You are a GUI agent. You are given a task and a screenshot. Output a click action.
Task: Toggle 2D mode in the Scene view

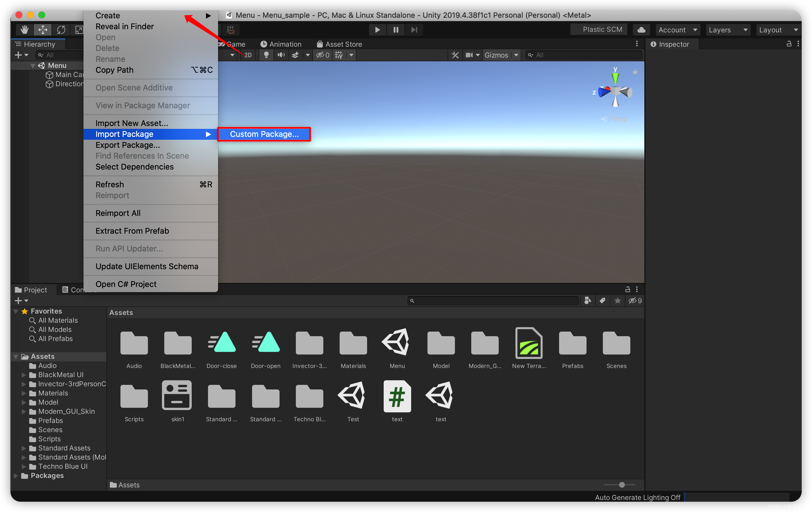pyautogui.click(x=247, y=55)
